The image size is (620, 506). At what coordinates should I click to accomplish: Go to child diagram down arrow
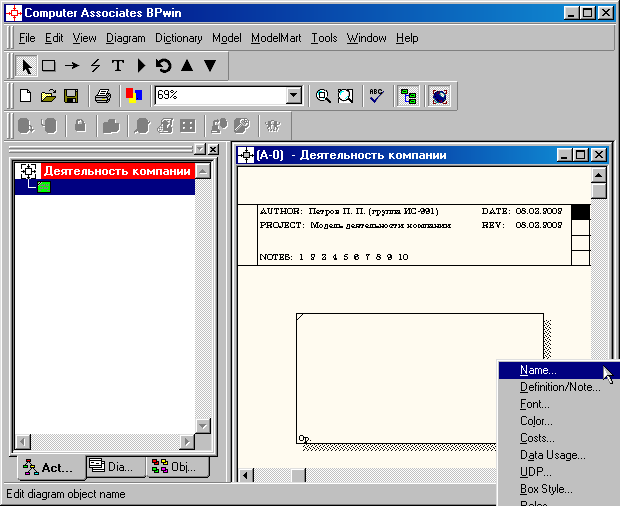tap(210, 66)
